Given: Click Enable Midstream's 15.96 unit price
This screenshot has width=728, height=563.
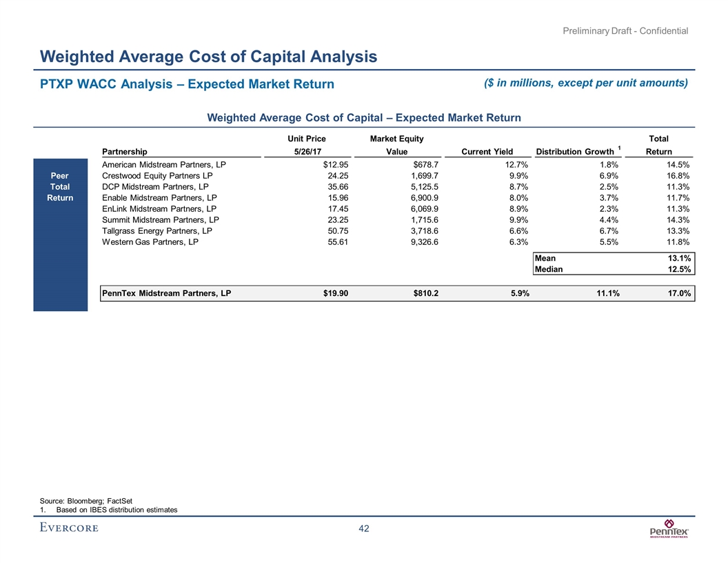Looking at the screenshot, I should click(x=338, y=197).
